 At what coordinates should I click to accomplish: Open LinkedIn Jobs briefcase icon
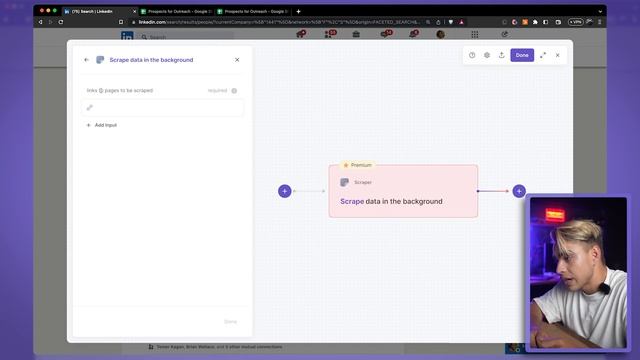click(x=356, y=34)
